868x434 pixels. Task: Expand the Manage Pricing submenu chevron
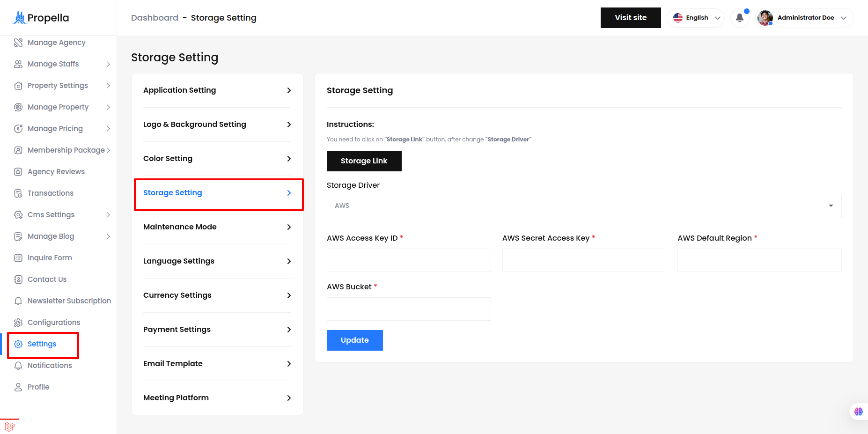[x=108, y=129]
